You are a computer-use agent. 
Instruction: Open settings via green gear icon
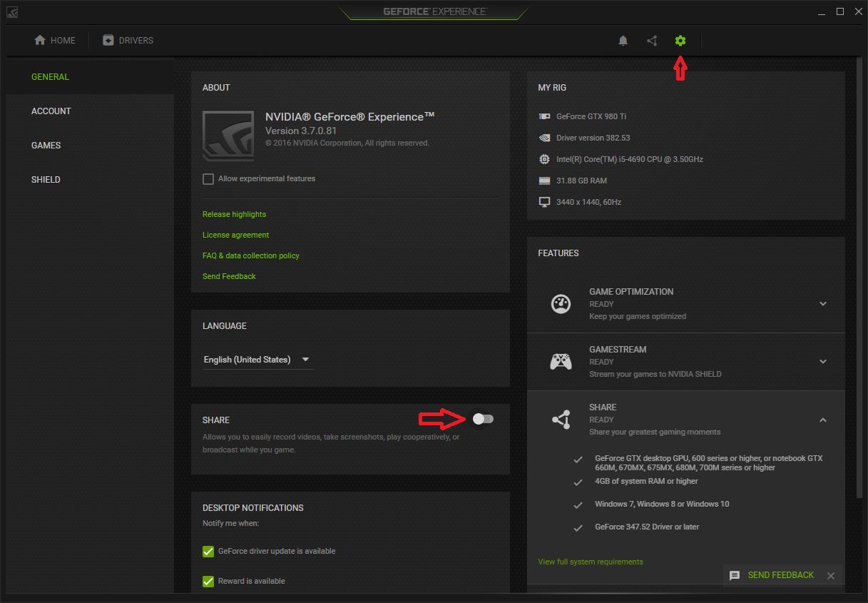(680, 41)
